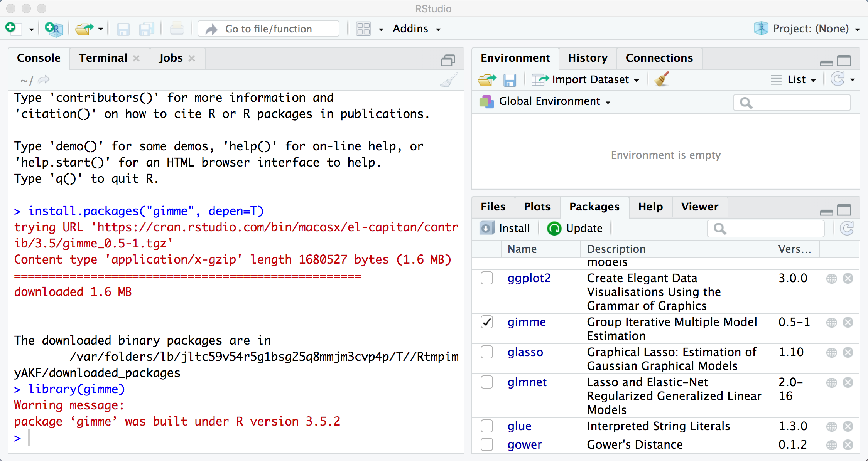Screen dimensions: 868x461
Task: Click the Open File folder icon in main toolbar
Action: coord(84,29)
